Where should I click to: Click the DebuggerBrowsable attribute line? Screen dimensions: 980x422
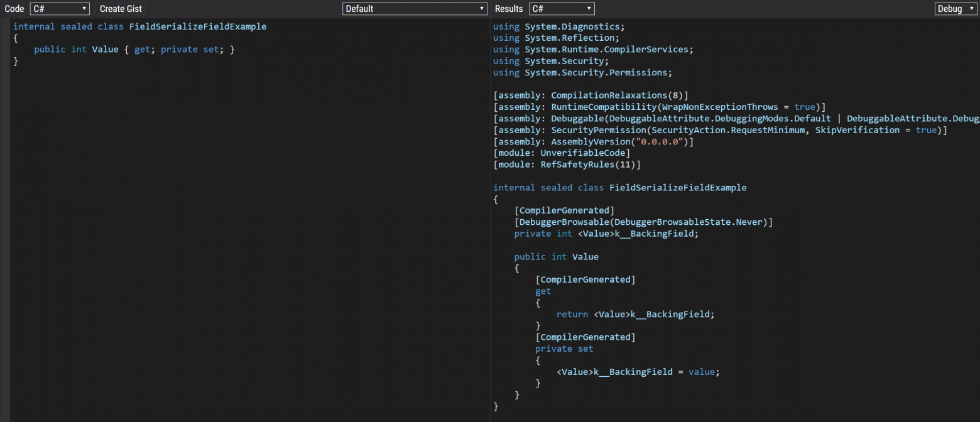tap(643, 222)
